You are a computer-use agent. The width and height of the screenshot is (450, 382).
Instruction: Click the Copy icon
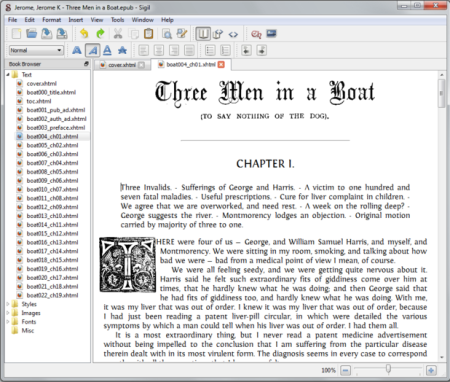coord(134,34)
